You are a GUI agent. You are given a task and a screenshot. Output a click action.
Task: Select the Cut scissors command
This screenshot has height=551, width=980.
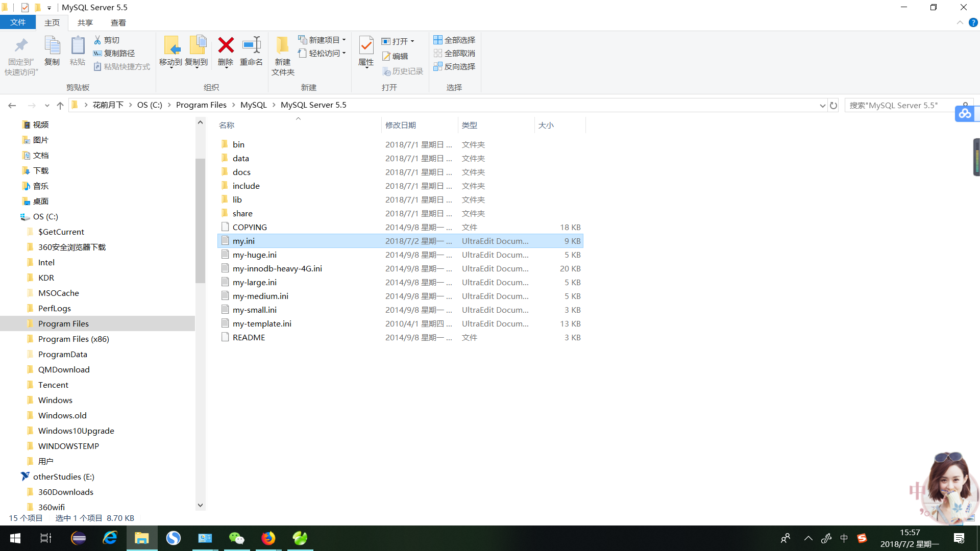coord(107,40)
